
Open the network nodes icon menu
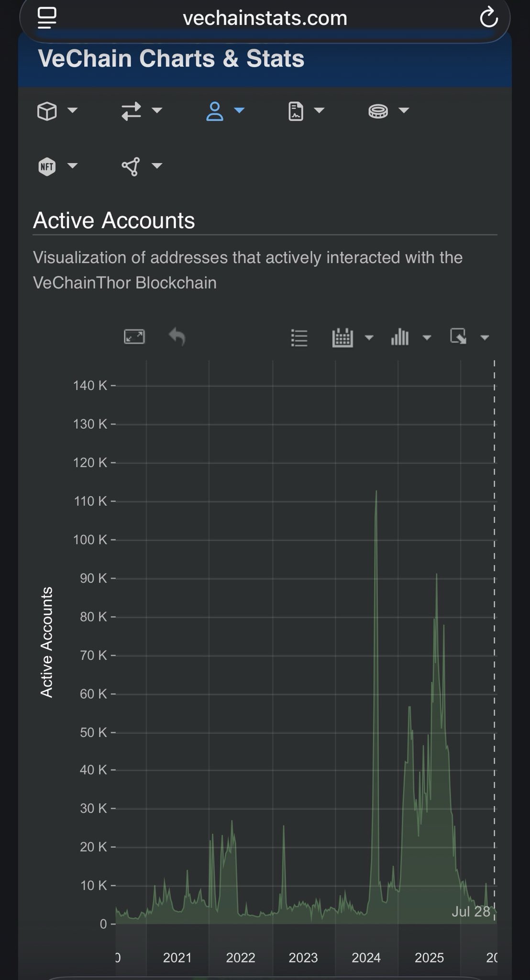(141, 166)
